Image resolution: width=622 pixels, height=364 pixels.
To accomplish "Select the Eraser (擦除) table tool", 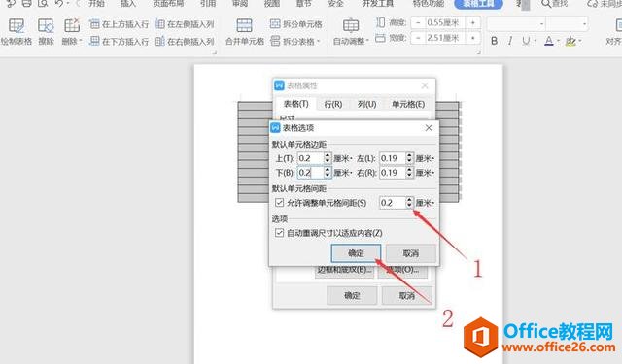I will coord(46,32).
